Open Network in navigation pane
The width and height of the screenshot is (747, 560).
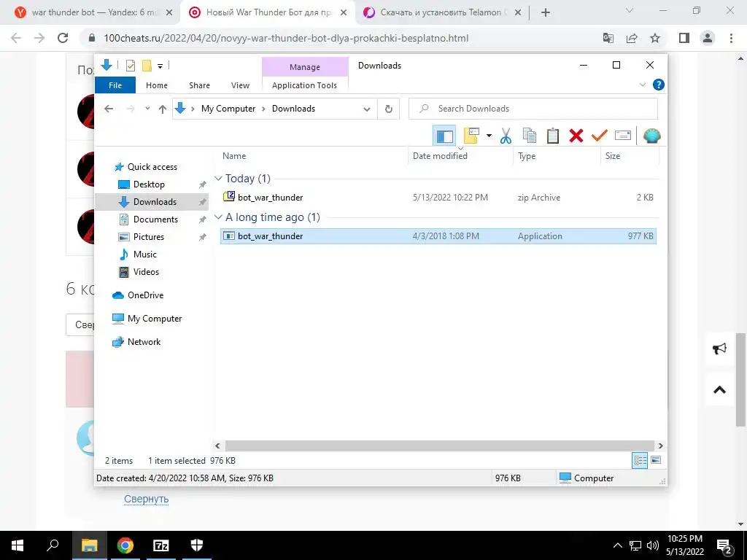pyautogui.click(x=144, y=342)
